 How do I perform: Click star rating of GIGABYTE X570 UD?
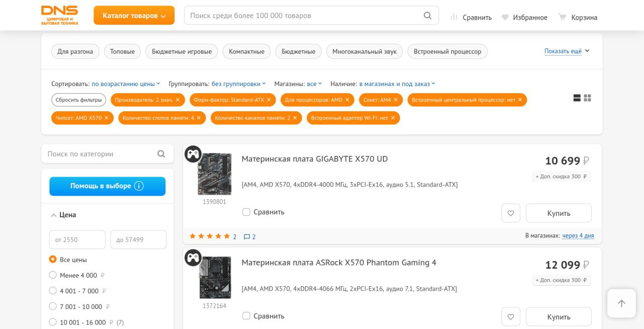pyautogui.click(x=209, y=236)
